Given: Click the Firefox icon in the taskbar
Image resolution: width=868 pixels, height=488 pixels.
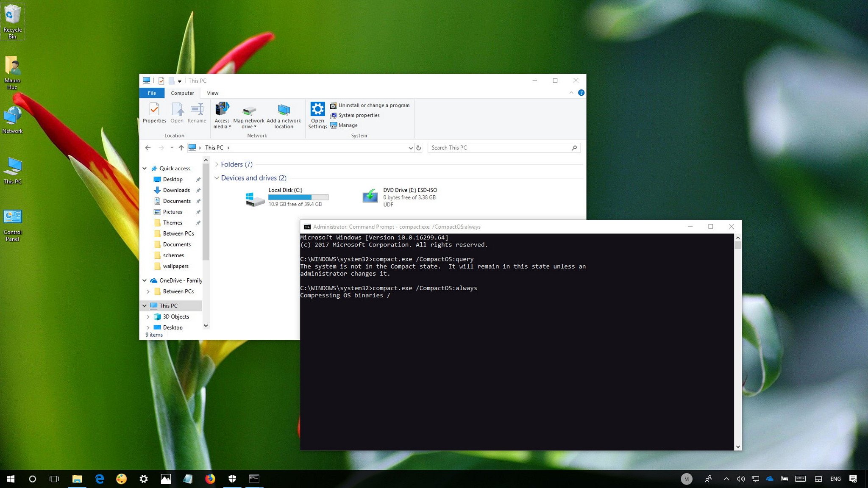Looking at the screenshot, I should (x=210, y=478).
